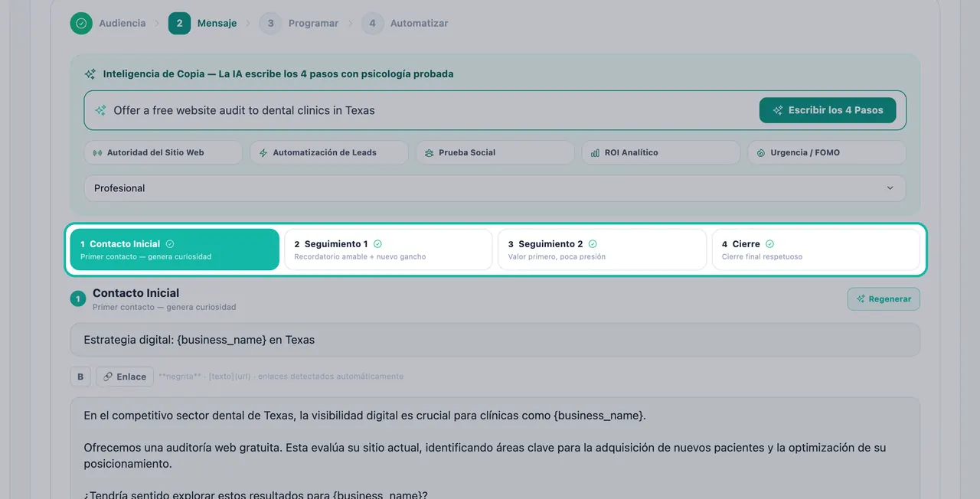Choose the ROI Analítico strategy chip
This screenshot has width=980, height=499.
(661, 152)
